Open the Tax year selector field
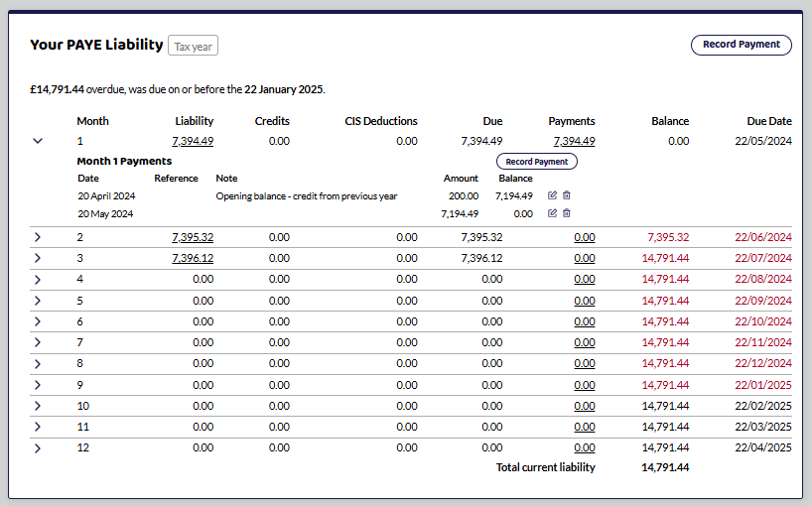Screen dimensions: 812x506 (194, 46)
